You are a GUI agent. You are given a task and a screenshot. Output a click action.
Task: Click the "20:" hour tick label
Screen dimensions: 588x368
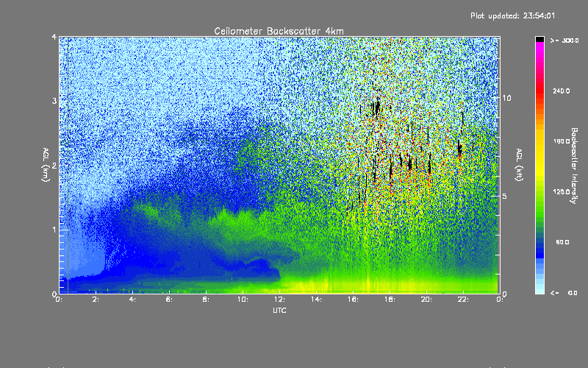tap(426, 300)
